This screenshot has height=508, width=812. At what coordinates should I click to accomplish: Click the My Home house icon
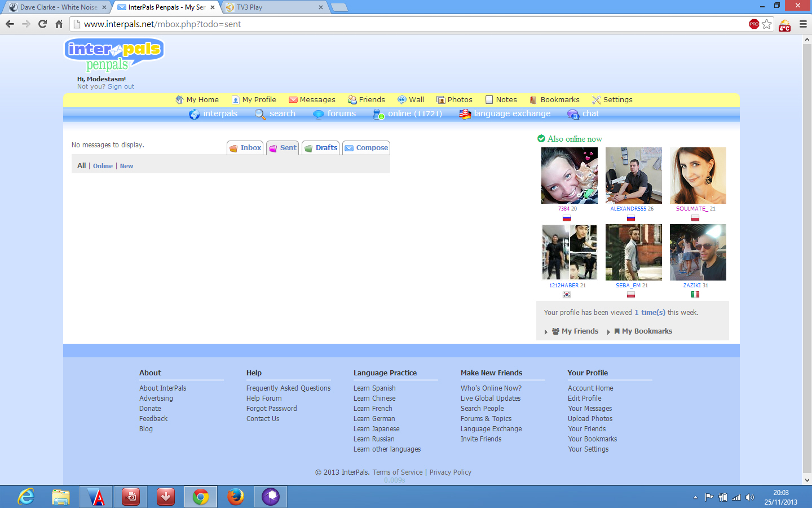(179, 100)
